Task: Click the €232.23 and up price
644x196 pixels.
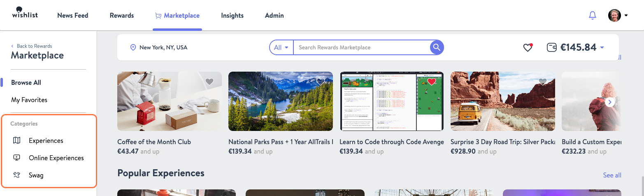Action: [x=584, y=152]
